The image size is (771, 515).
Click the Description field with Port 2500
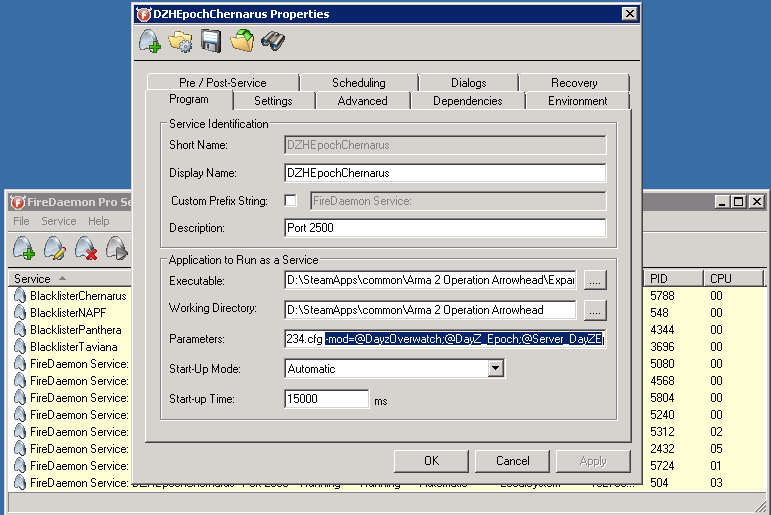[x=445, y=228]
